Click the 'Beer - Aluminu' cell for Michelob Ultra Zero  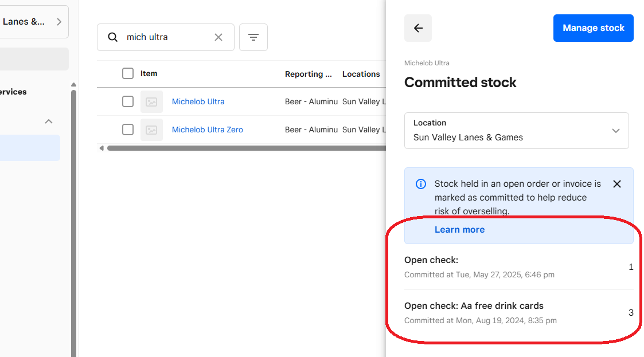tap(311, 130)
